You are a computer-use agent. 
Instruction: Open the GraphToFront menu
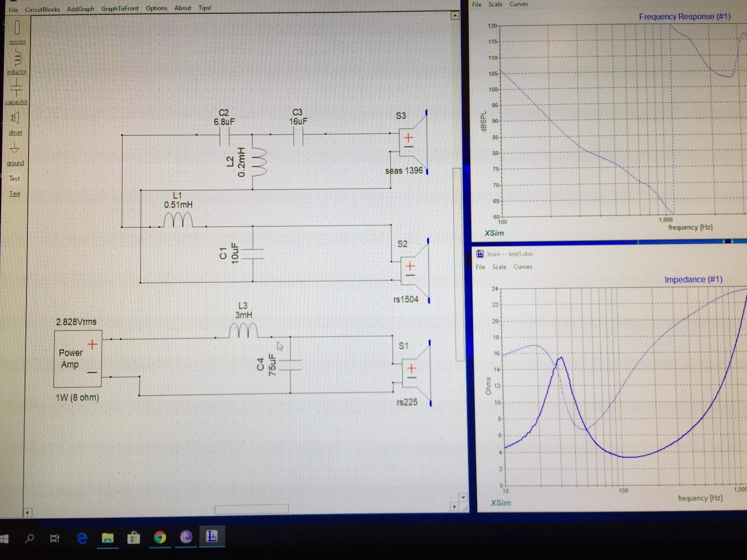pos(120,8)
